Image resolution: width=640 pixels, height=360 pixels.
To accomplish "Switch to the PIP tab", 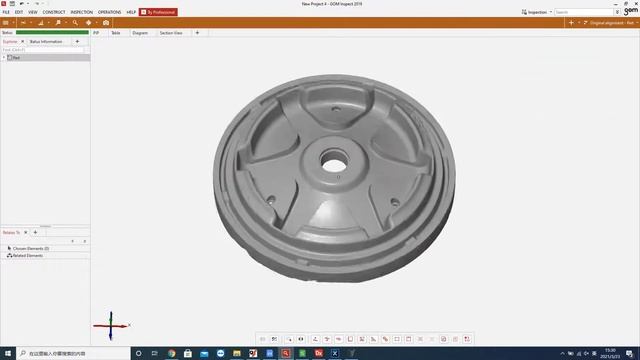I will pyautogui.click(x=96, y=33).
